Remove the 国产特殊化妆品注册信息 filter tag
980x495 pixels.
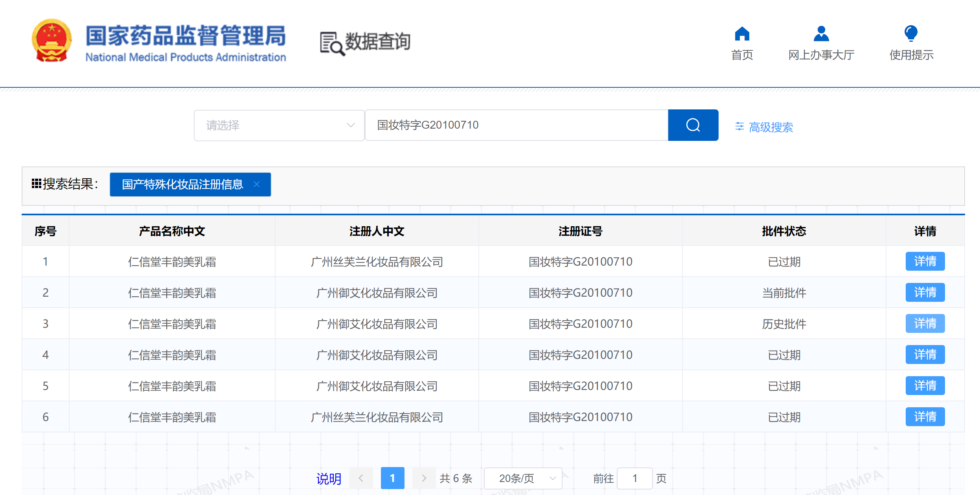pyautogui.click(x=257, y=184)
